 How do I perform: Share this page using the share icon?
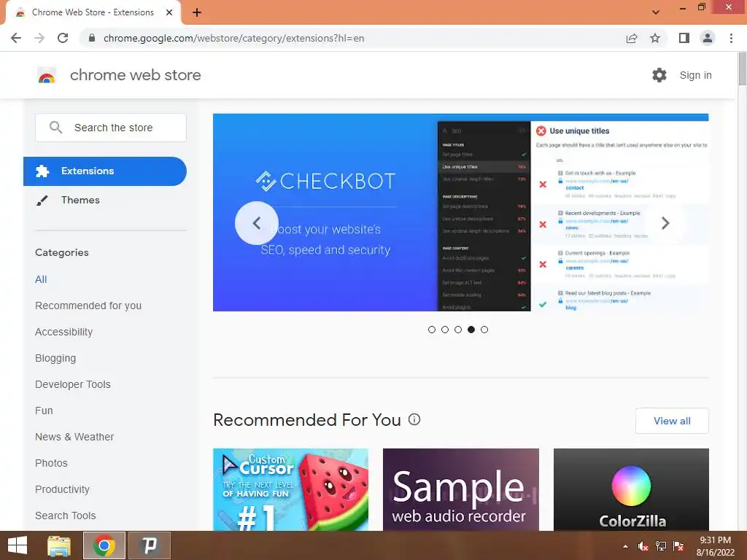pyautogui.click(x=631, y=38)
